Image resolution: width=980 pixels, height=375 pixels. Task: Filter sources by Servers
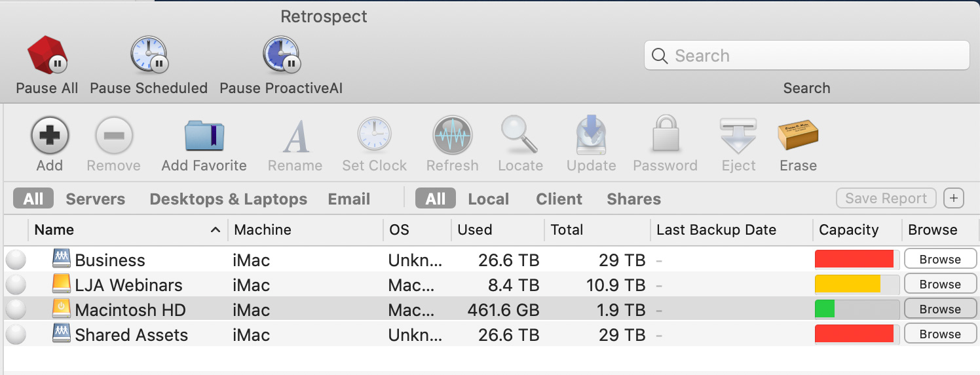pos(96,199)
